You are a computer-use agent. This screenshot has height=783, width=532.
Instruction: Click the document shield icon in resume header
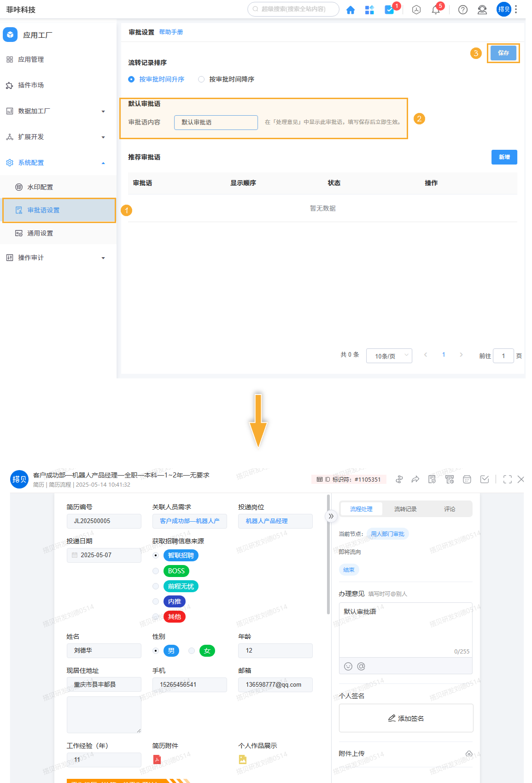point(432,479)
